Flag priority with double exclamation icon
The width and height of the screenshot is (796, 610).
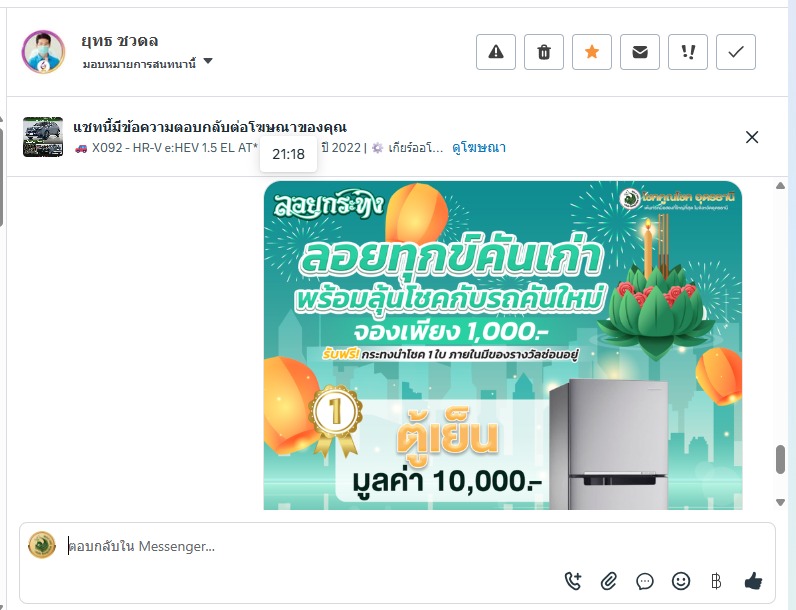coord(688,52)
